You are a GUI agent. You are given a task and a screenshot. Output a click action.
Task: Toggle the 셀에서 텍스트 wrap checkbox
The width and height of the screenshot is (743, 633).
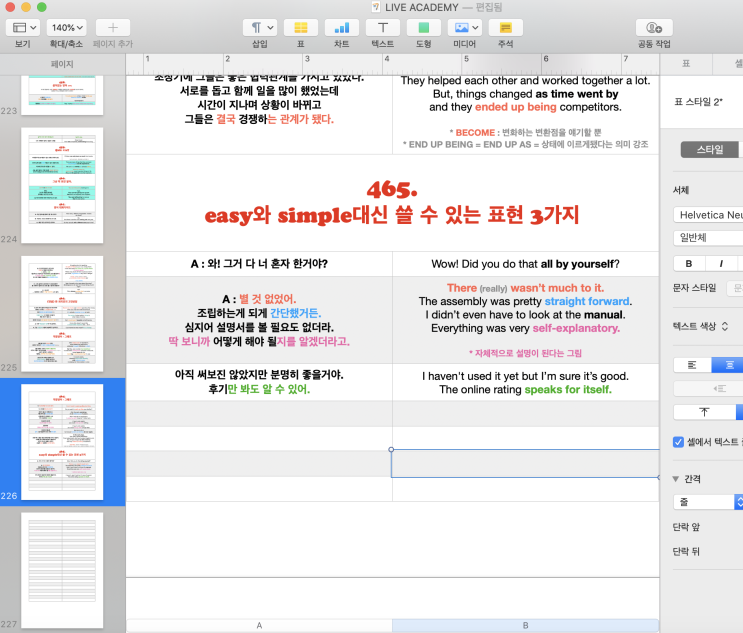[x=678, y=442]
